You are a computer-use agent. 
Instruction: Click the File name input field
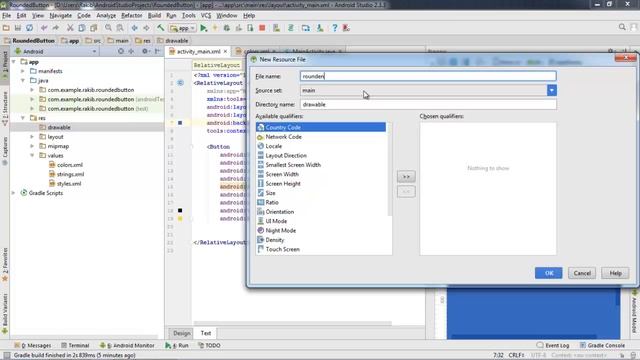pyautogui.click(x=428, y=76)
